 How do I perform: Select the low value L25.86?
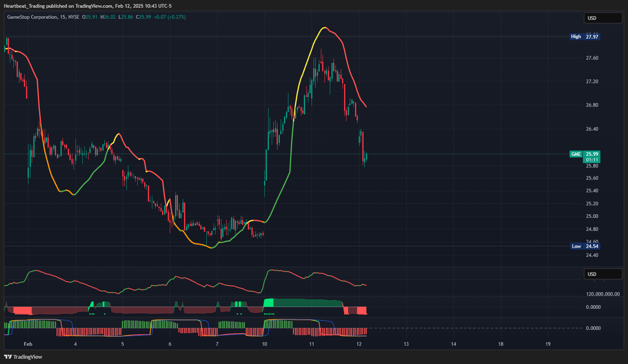(126, 17)
